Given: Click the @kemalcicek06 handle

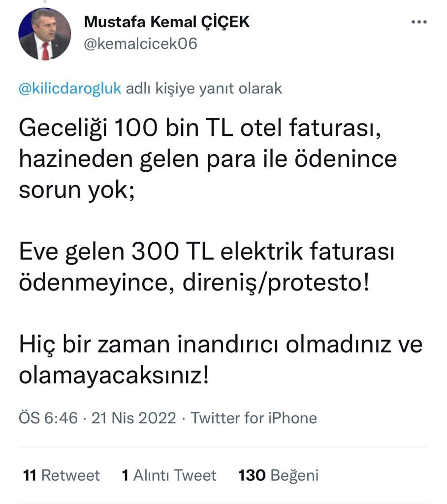Looking at the screenshot, I should coord(141,44).
